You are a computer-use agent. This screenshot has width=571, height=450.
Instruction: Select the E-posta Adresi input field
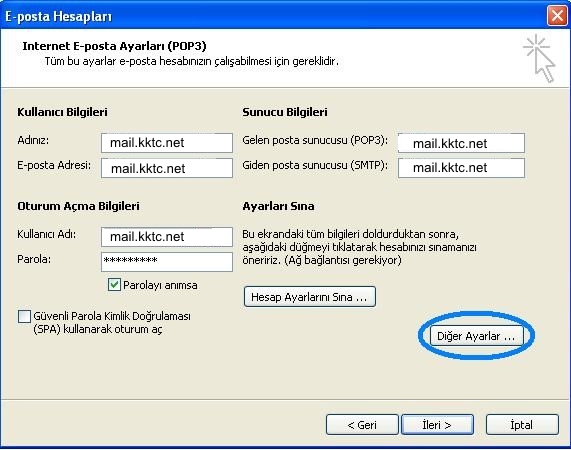[167, 168]
